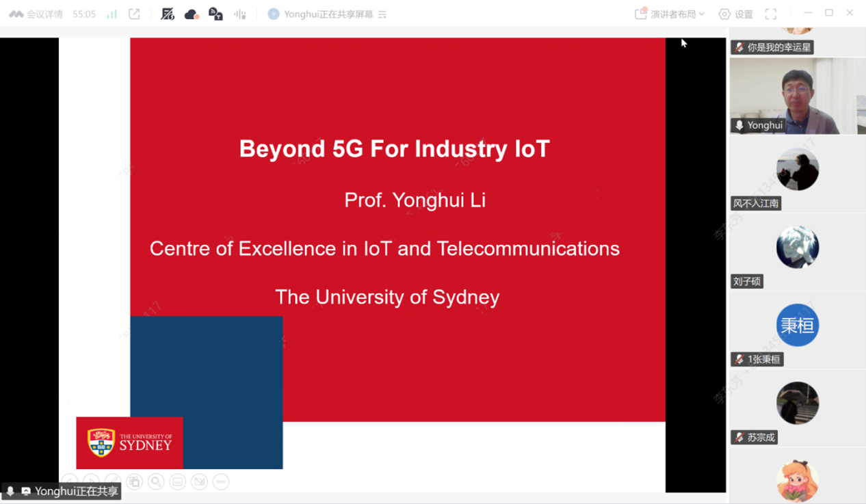This screenshot has height=504, width=866.
Task: Open the cloud recording icon
Action: pyautogui.click(x=192, y=14)
